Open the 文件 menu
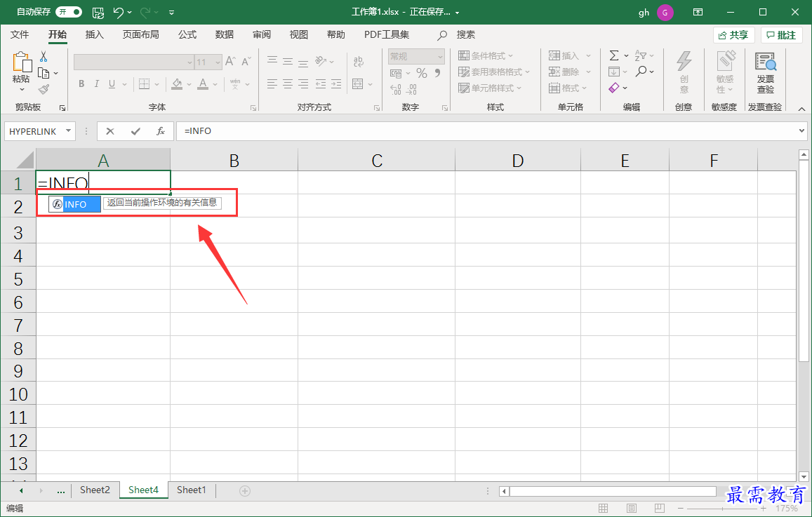Screen dimensions: 812x517 20,34
